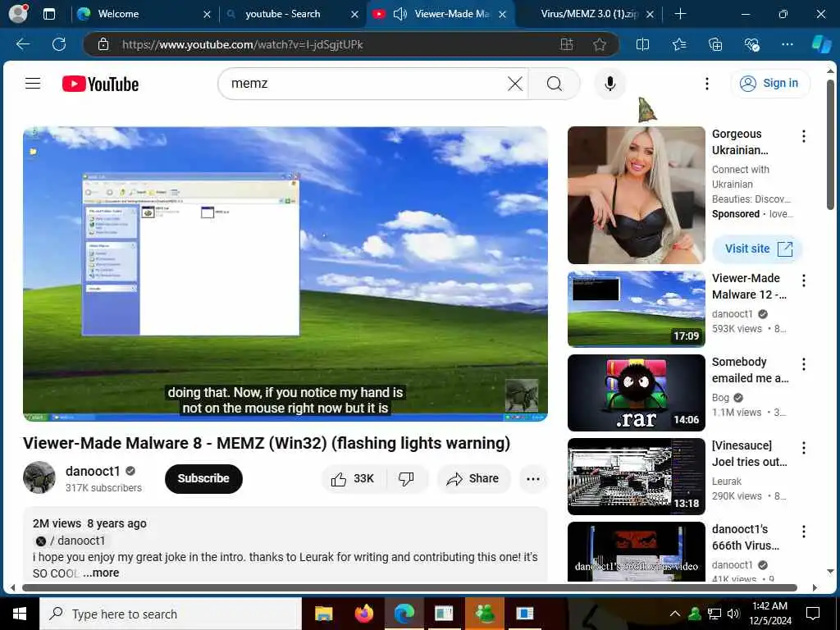This screenshot has height=630, width=840.
Task: Refresh the current page
Action: pyautogui.click(x=59, y=44)
